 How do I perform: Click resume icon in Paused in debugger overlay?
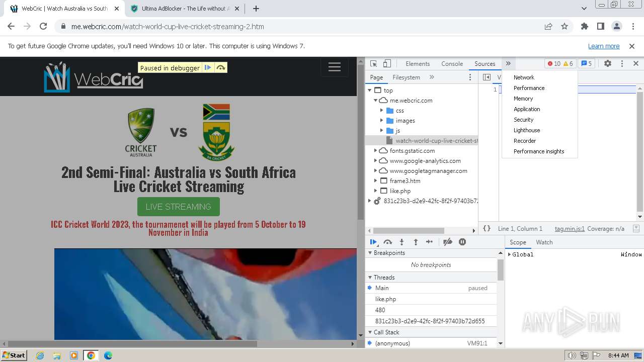[x=208, y=68]
